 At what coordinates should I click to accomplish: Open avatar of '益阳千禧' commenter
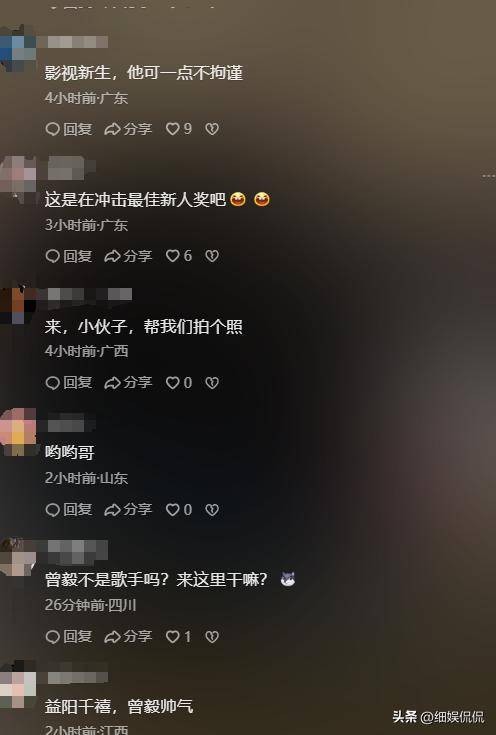tap(18, 684)
